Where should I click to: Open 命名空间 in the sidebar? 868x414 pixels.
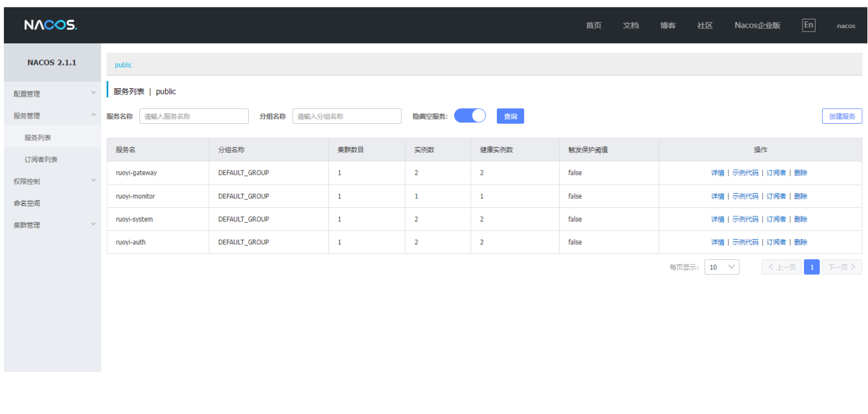(27, 203)
